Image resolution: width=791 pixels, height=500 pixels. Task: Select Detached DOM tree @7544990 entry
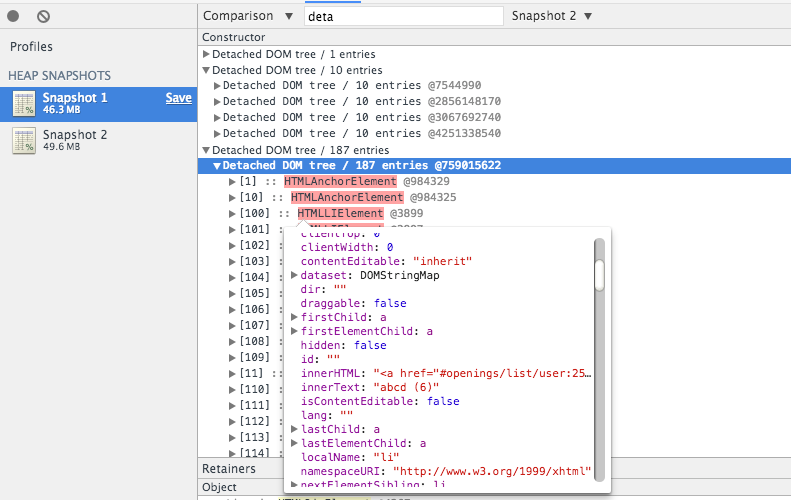coord(350,86)
